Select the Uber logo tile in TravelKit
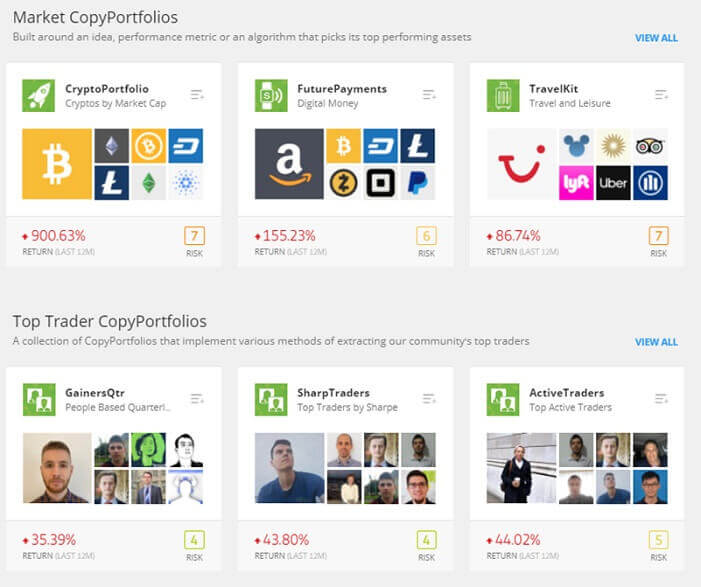Viewport: 701px width, 587px height. pos(613,183)
